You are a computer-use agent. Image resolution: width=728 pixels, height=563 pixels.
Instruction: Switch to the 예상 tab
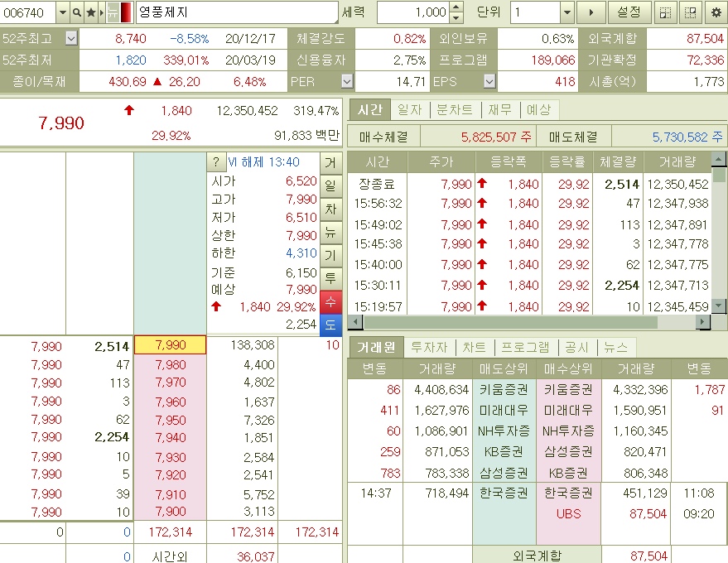pyautogui.click(x=538, y=109)
